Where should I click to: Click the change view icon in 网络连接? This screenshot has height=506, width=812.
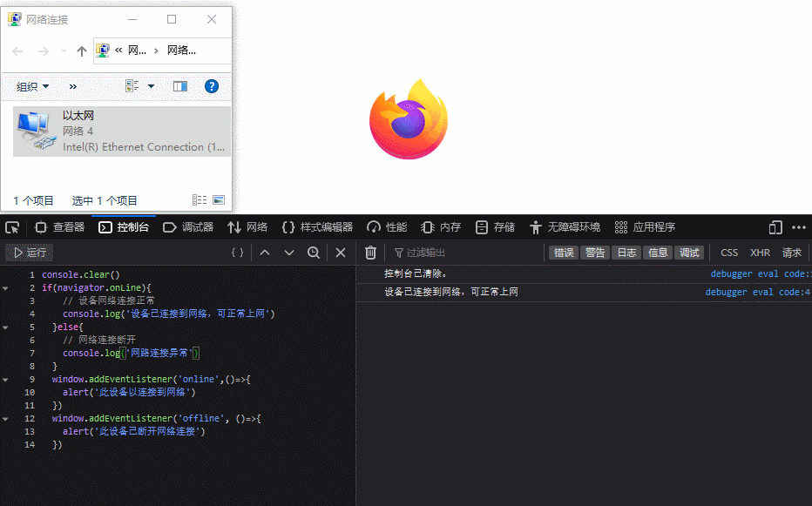pos(132,86)
